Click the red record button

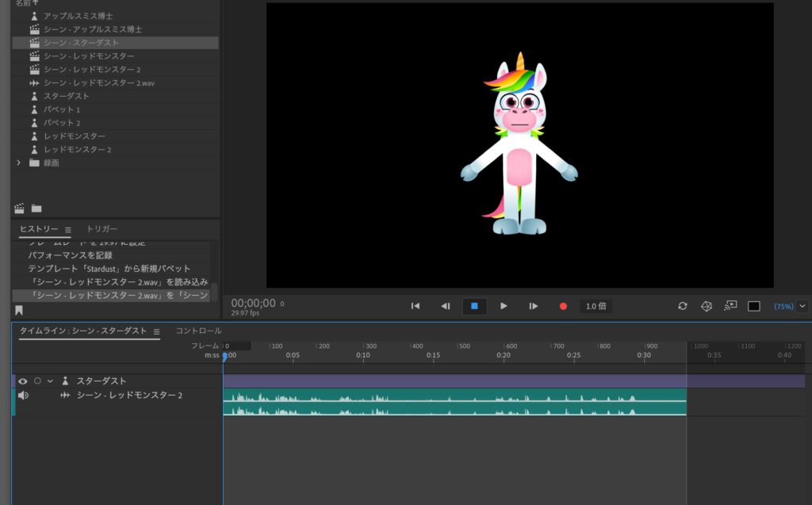pyautogui.click(x=563, y=306)
